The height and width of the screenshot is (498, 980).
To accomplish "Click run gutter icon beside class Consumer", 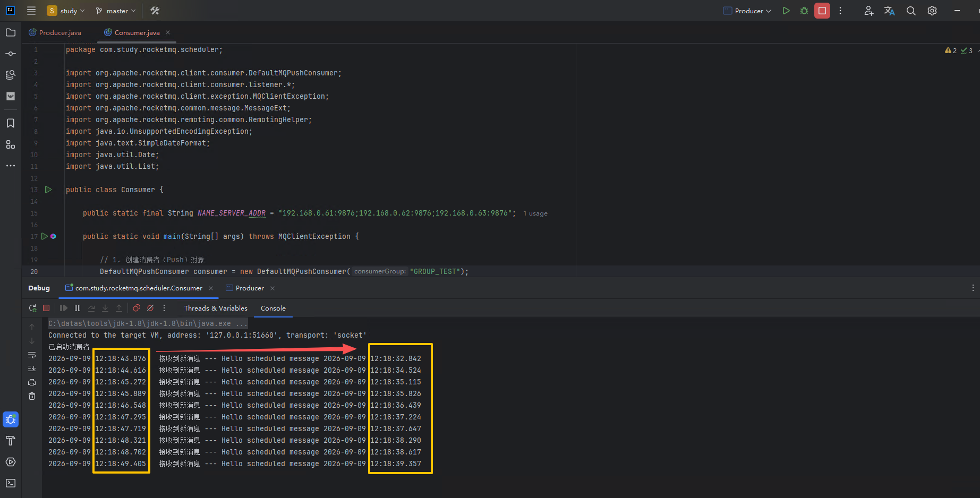I will pos(48,190).
